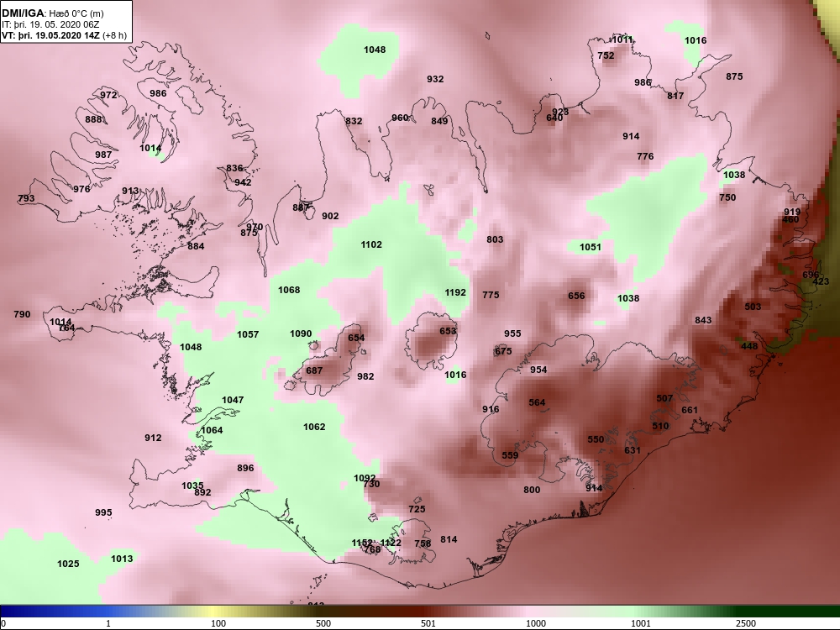Image resolution: width=840 pixels, height=630 pixels.
Task: Select the 955 map label
Action: 512,333
